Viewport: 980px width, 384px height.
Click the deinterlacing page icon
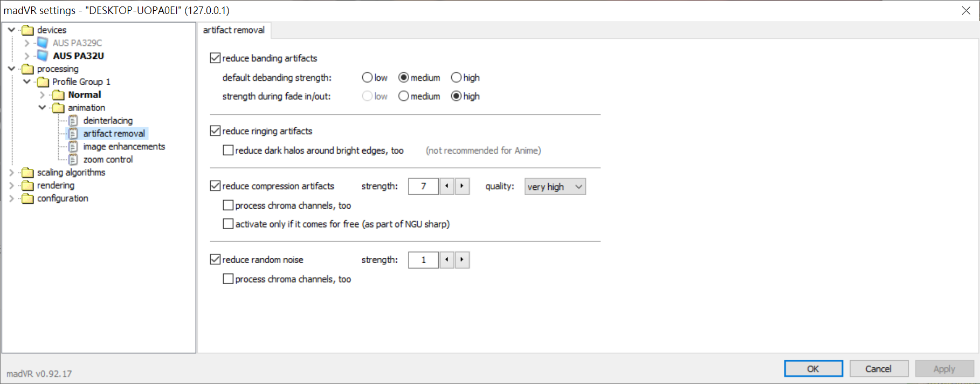[73, 121]
